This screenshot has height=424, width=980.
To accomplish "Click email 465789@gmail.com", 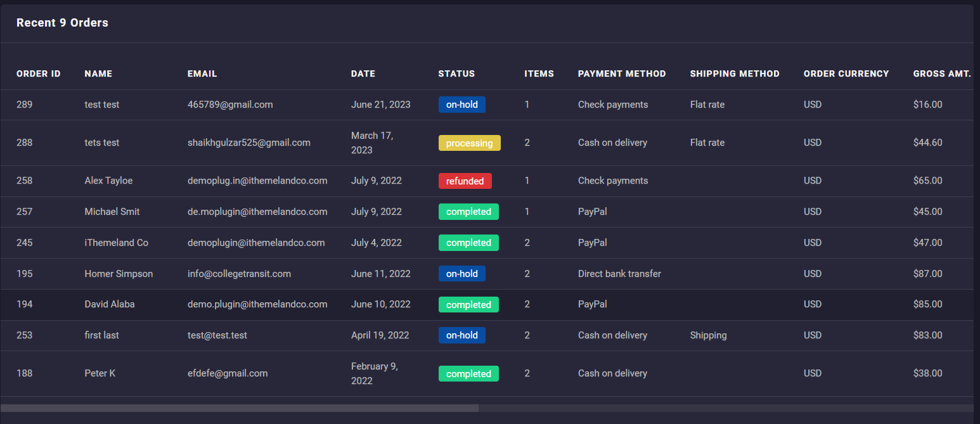I will click(230, 105).
